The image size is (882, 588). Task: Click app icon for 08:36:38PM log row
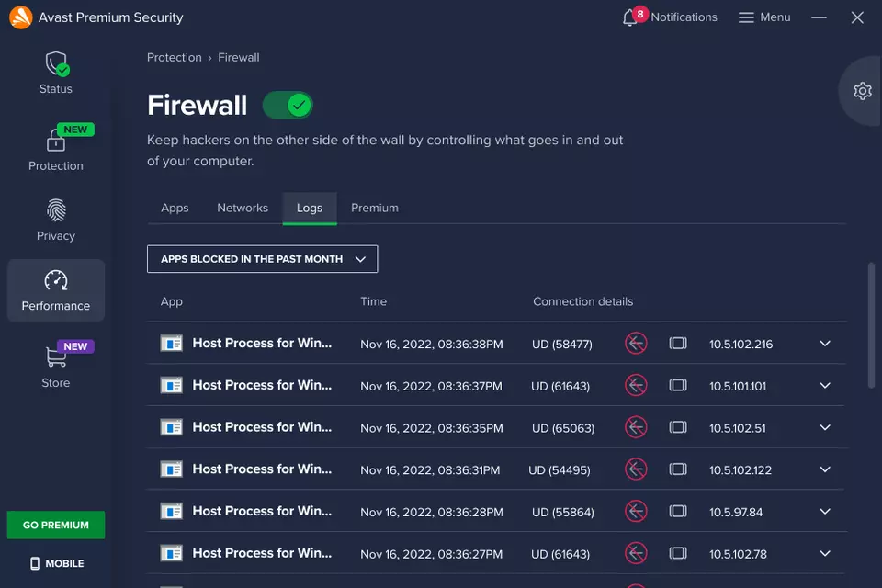coord(171,344)
